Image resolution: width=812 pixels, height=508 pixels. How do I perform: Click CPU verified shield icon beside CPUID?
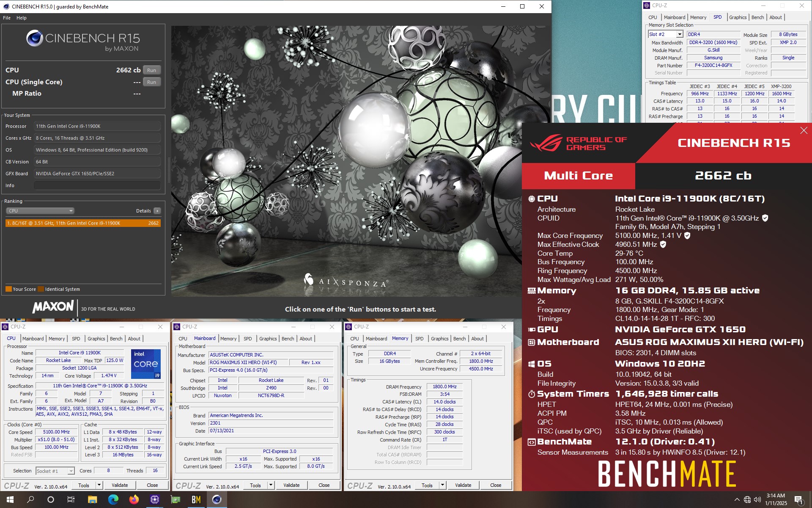tap(765, 218)
